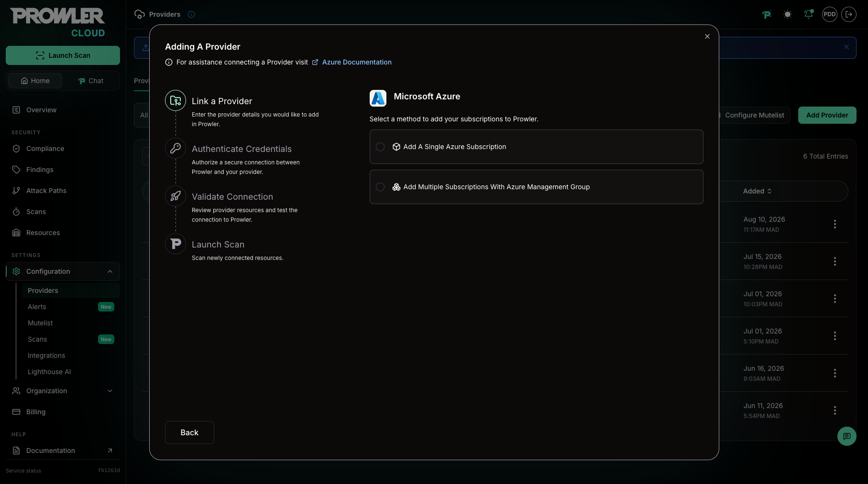Open Attack Paths in sidebar

coord(63,191)
